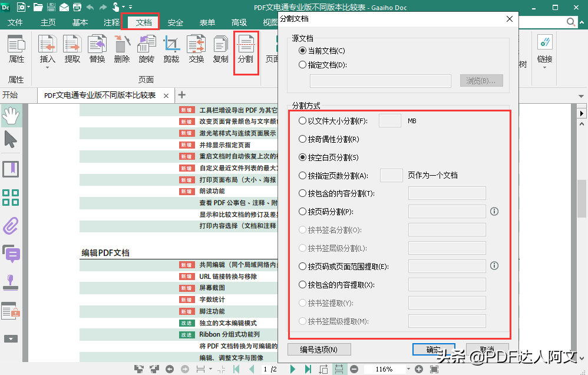Open a new document tab with plus
This screenshot has height=375, width=588.
[x=182, y=95]
